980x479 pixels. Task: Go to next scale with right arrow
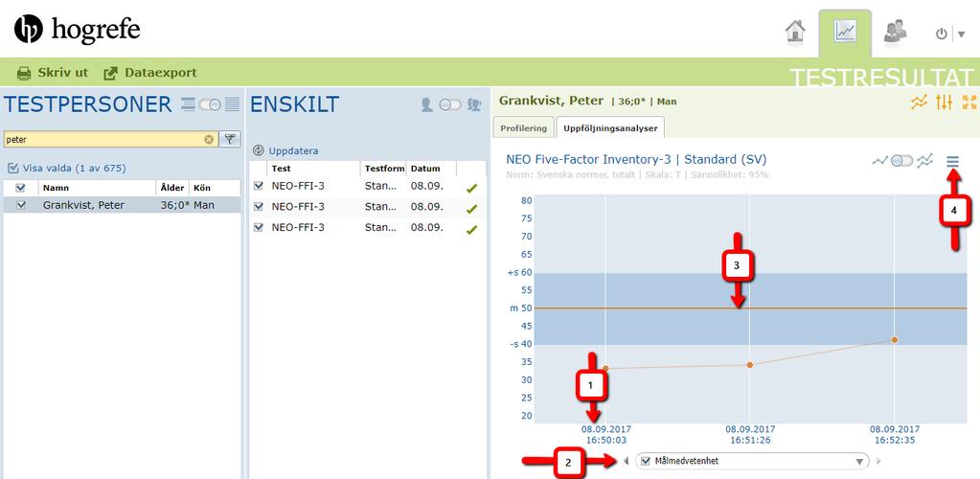point(878,462)
